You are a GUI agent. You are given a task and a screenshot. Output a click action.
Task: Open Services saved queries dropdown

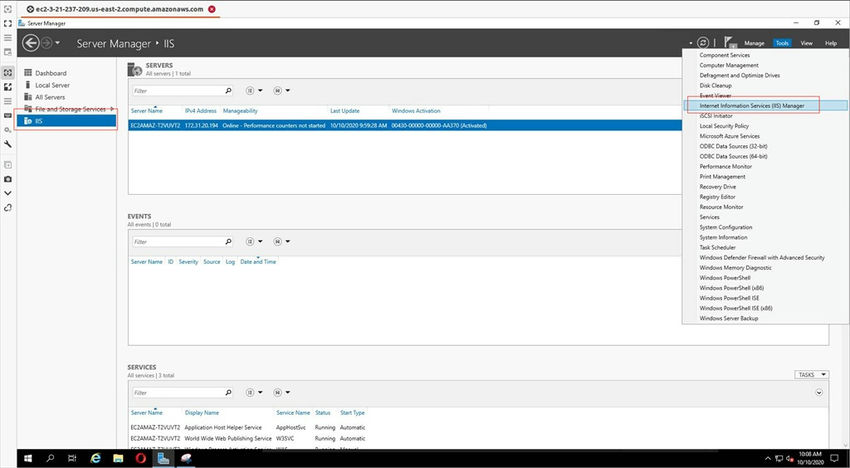click(x=281, y=392)
